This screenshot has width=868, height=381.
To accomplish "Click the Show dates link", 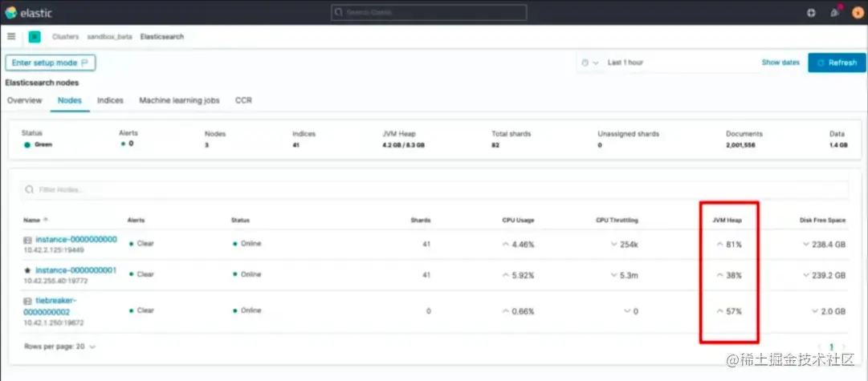I will coord(780,63).
